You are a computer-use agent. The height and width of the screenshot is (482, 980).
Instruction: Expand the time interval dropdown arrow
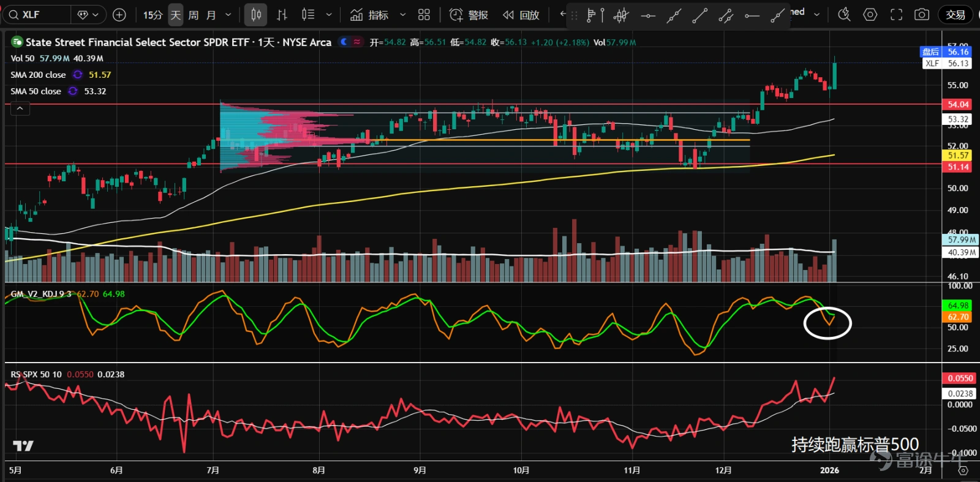pyautogui.click(x=228, y=15)
